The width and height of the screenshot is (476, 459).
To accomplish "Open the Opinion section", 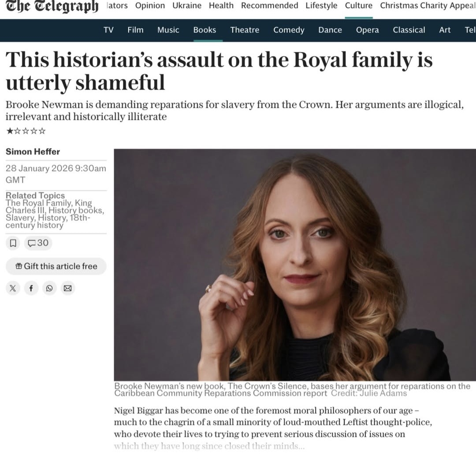I will click(150, 6).
